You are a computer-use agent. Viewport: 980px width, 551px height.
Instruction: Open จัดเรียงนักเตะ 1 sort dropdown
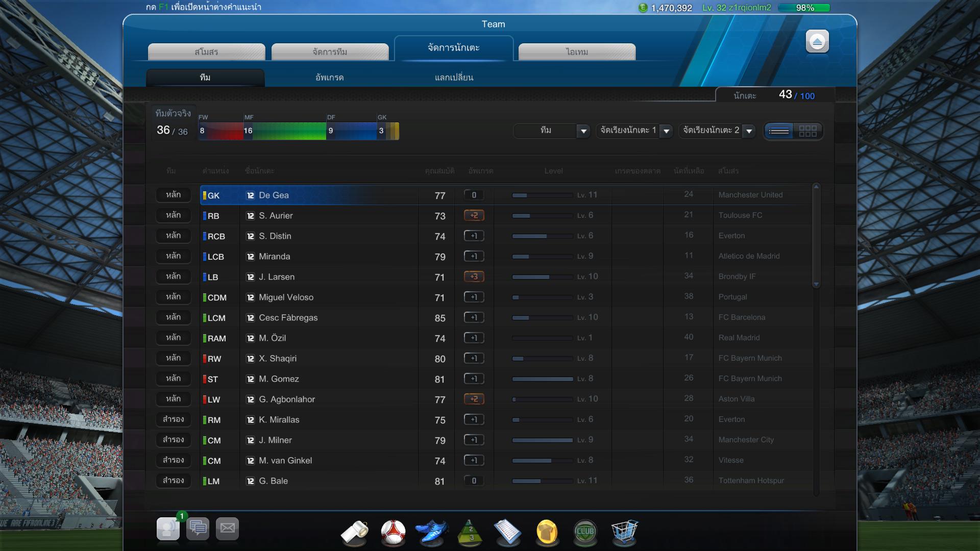(666, 131)
